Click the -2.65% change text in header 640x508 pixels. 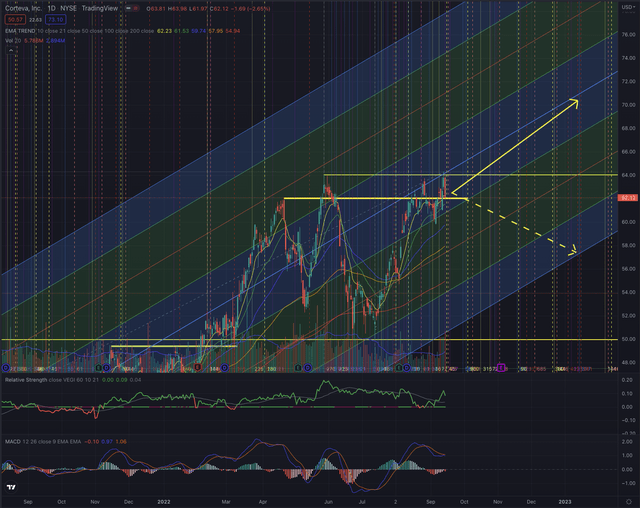[x=260, y=8]
